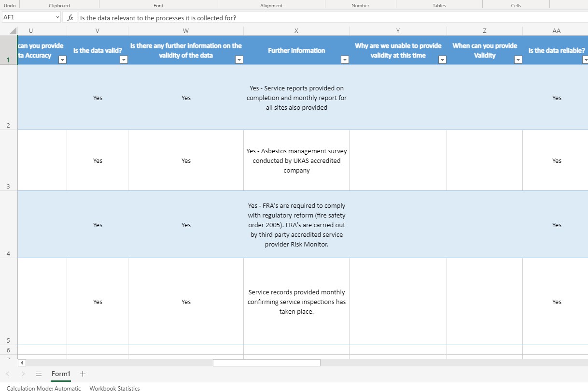This screenshot has height=392, width=588.
Task: Select empty cell Y2 under 'Why are we unable'
Action: pos(398,98)
